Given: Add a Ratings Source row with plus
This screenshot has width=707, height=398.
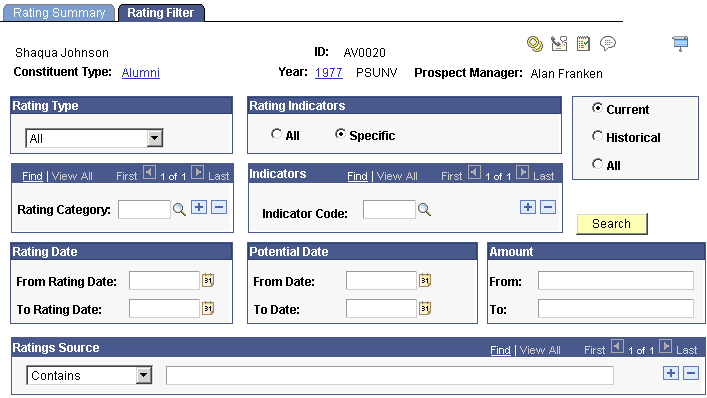Looking at the screenshot, I should [670, 373].
